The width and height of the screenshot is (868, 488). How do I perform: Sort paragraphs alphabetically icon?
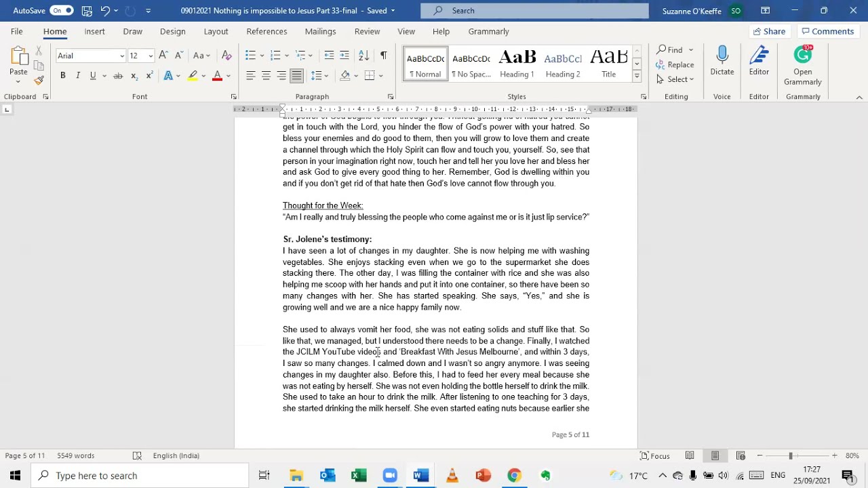(x=363, y=56)
